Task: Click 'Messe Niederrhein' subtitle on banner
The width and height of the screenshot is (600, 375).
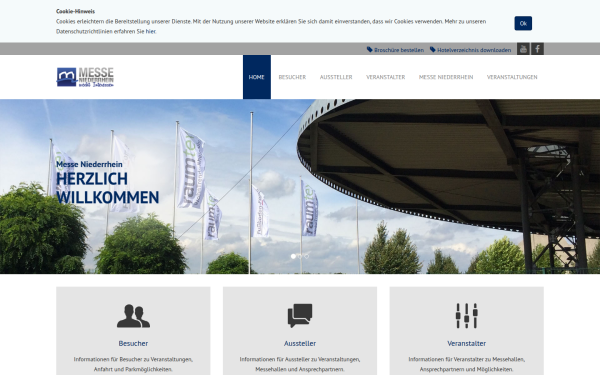Action: tap(89, 164)
